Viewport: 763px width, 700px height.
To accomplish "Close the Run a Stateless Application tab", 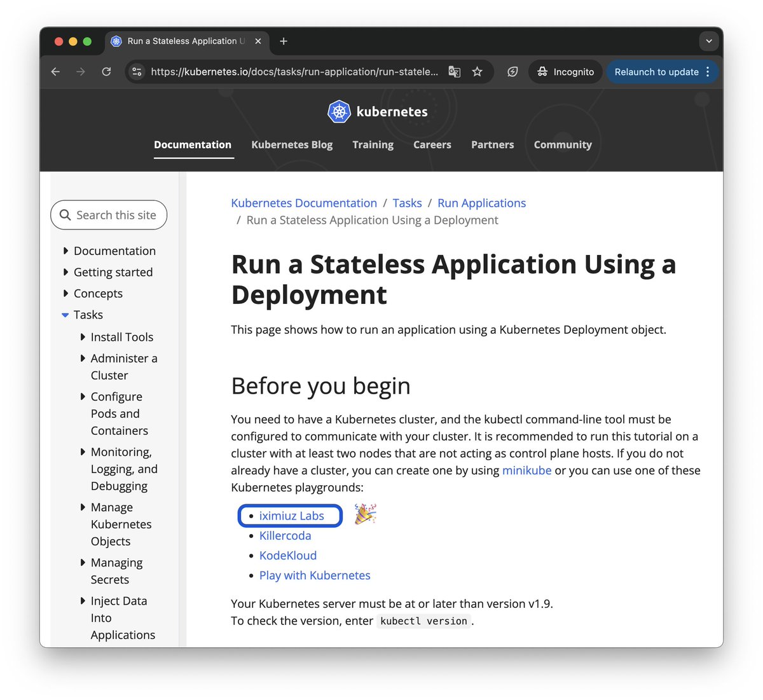I will point(258,41).
